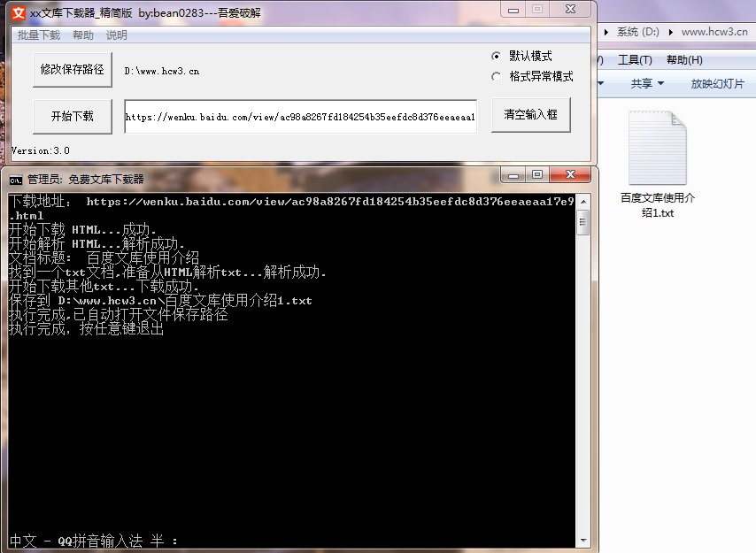Click the console scrollbar up arrow

tap(582, 203)
